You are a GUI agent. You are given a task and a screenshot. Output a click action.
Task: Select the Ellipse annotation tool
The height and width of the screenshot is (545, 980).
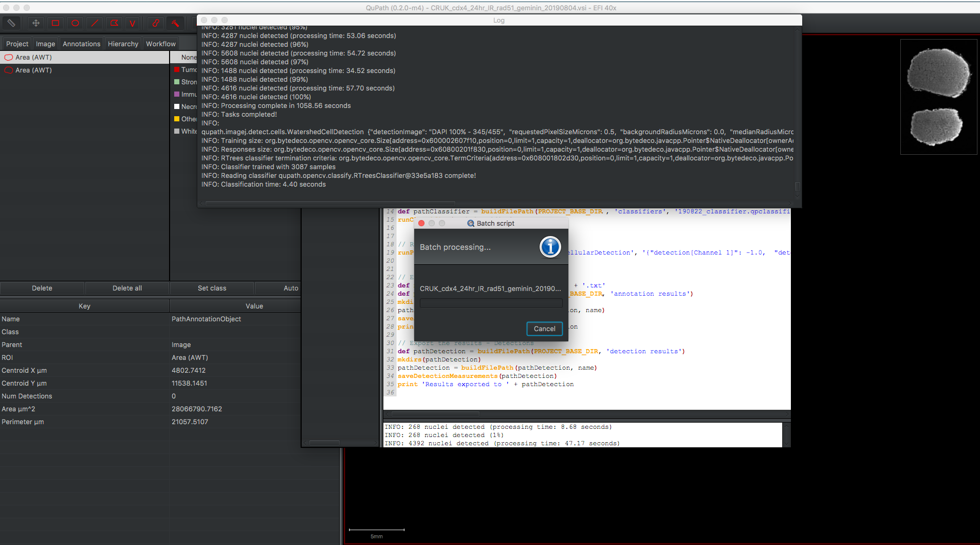75,23
